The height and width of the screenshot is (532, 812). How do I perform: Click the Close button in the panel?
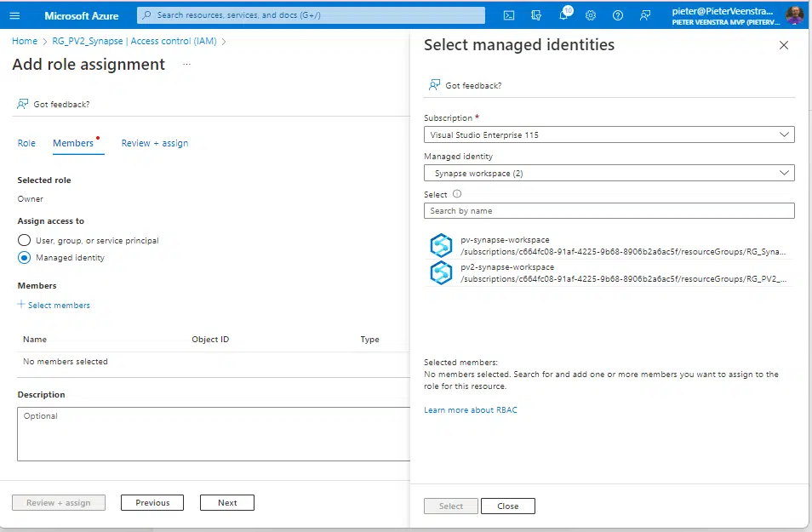508,506
